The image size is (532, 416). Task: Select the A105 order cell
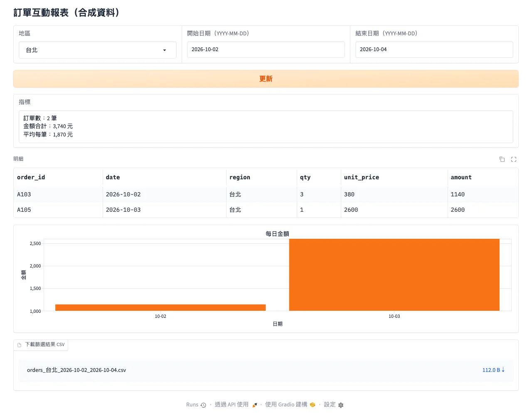click(58, 210)
